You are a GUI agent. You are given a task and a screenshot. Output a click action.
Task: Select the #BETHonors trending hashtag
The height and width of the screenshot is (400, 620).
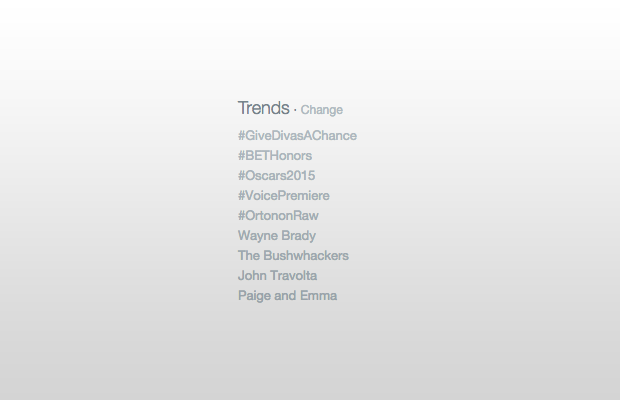click(x=275, y=156)
